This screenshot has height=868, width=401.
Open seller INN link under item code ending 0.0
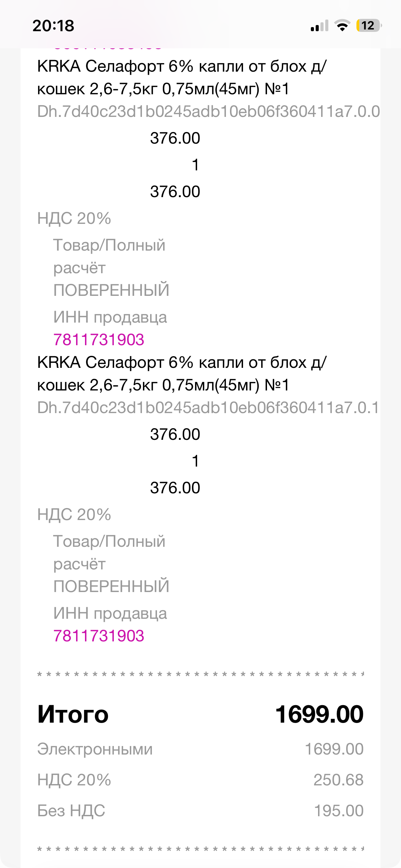tap(99, 340)
